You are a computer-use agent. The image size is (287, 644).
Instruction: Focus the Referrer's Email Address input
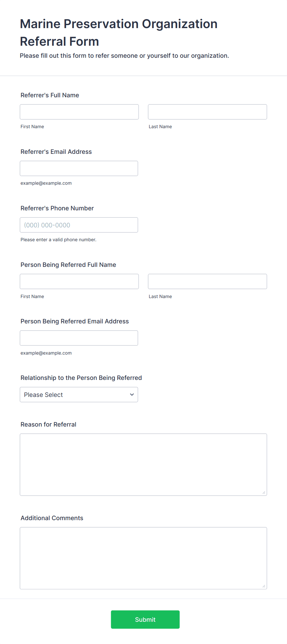[x=79, y=168]
